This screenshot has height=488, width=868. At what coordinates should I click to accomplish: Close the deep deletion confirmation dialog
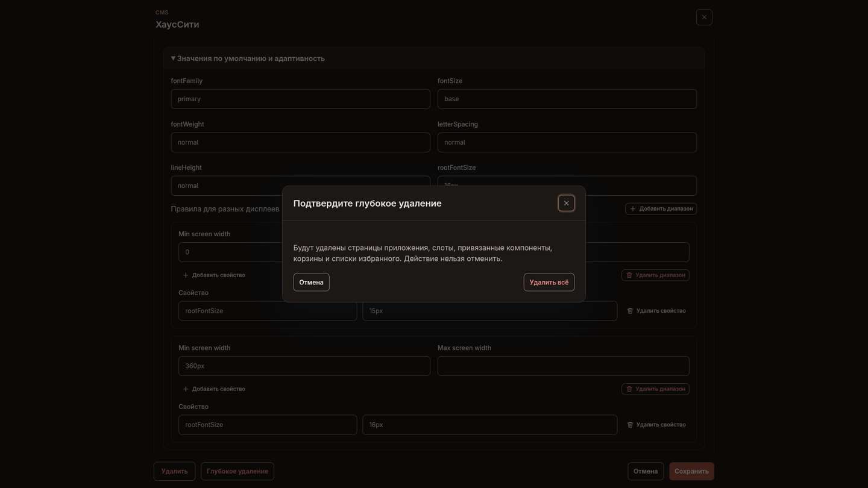(566, 203)
